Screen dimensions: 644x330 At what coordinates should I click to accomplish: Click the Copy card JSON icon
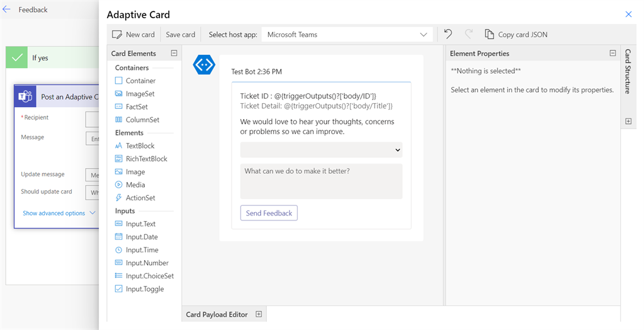click(489, 35)
